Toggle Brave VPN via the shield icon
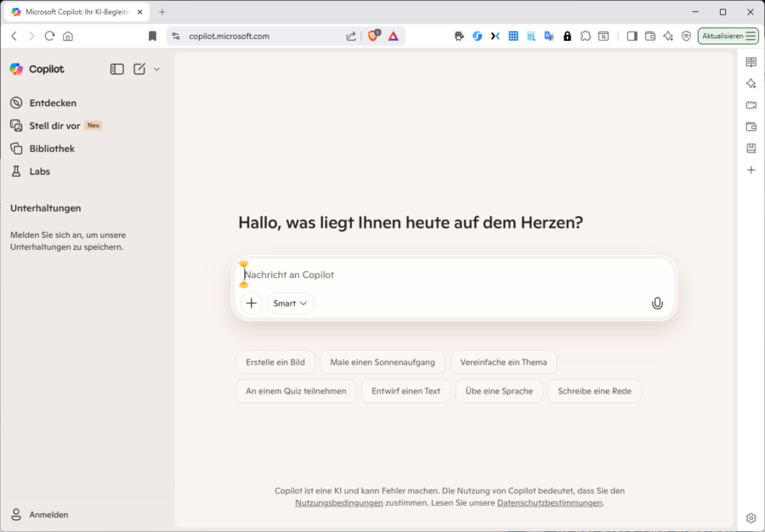This screenshot has width=765, height=532. 686,36
